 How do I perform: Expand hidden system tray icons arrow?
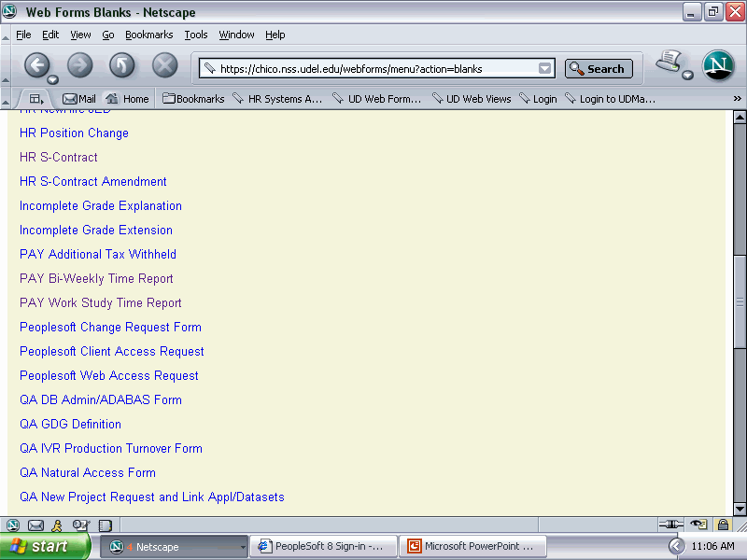pyautogui.click(x=677, y=546)
